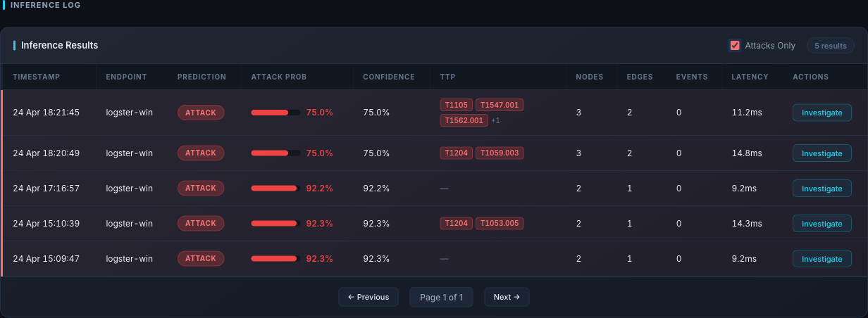Select the logster-win endpoint in the 18:21:45 row

coord(130,113)
